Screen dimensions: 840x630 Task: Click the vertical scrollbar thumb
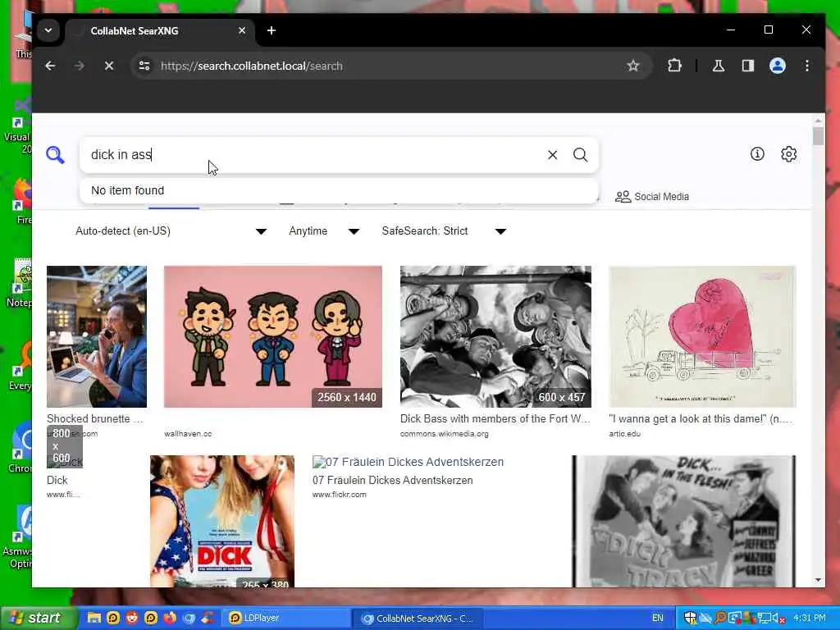click(818, 136)
